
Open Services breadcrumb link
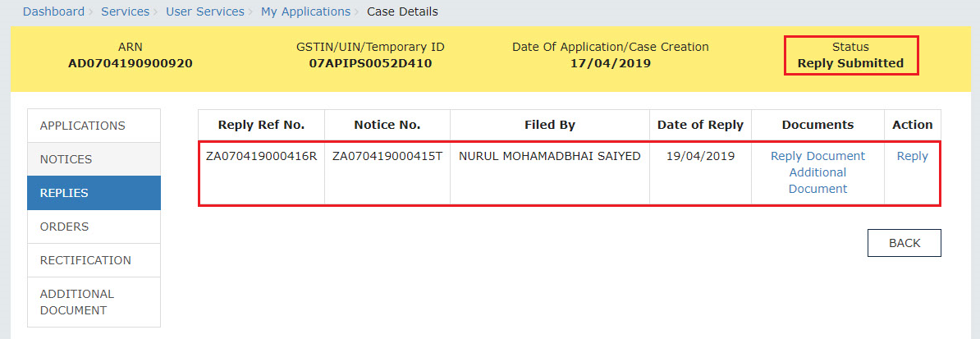click(x=125, y=11)
